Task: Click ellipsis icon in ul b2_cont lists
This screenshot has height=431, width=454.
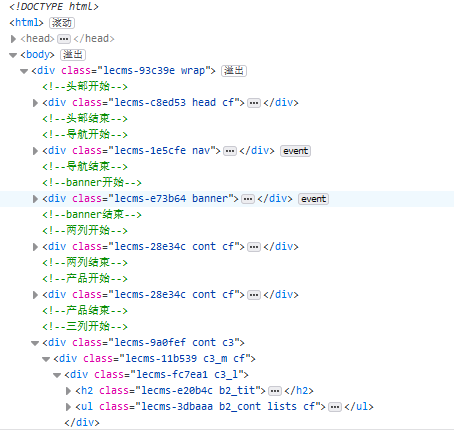Action: (x=335, y=407)
